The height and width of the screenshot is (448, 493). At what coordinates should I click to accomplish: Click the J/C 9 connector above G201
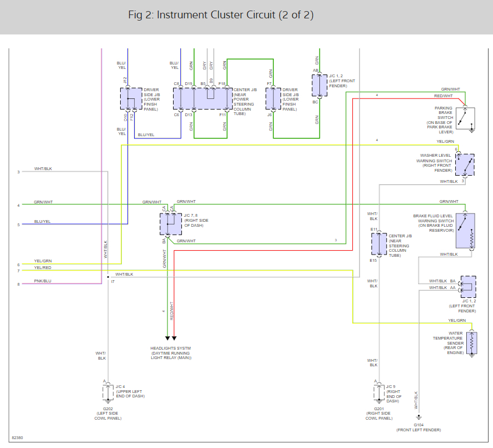379,392
